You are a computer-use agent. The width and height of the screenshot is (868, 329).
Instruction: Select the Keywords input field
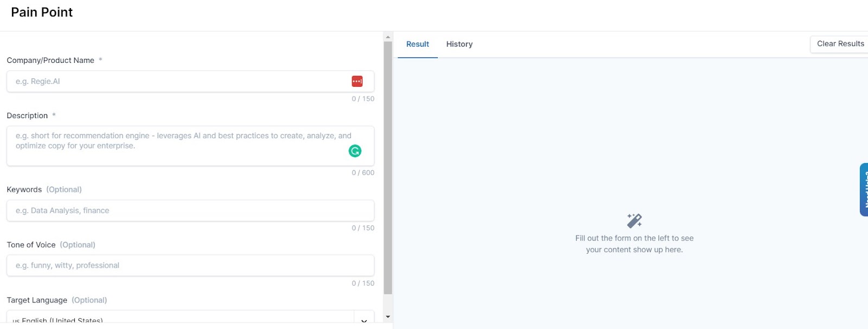pos(190,210)
